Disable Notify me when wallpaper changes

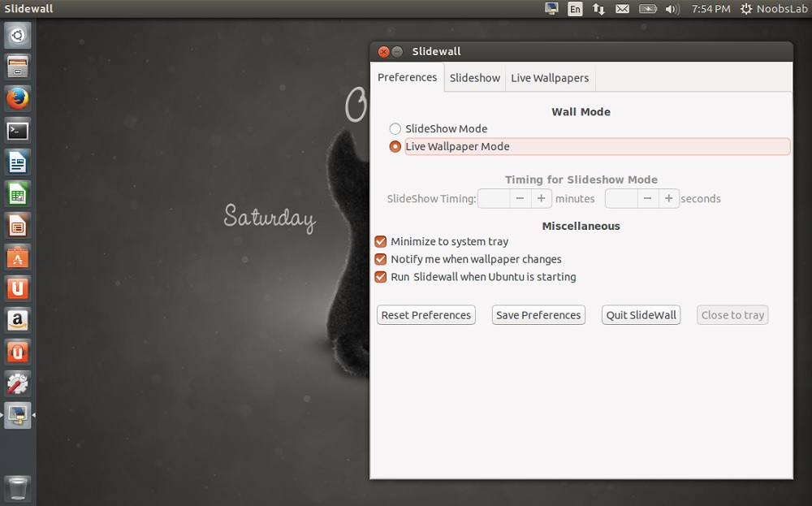click(381, 259)
